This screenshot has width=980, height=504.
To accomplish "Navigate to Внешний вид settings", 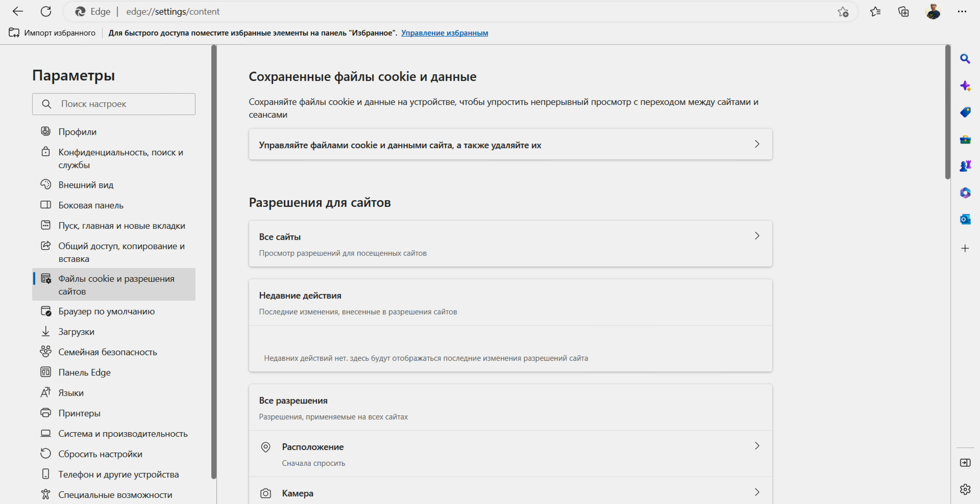I will click(86, 185).
